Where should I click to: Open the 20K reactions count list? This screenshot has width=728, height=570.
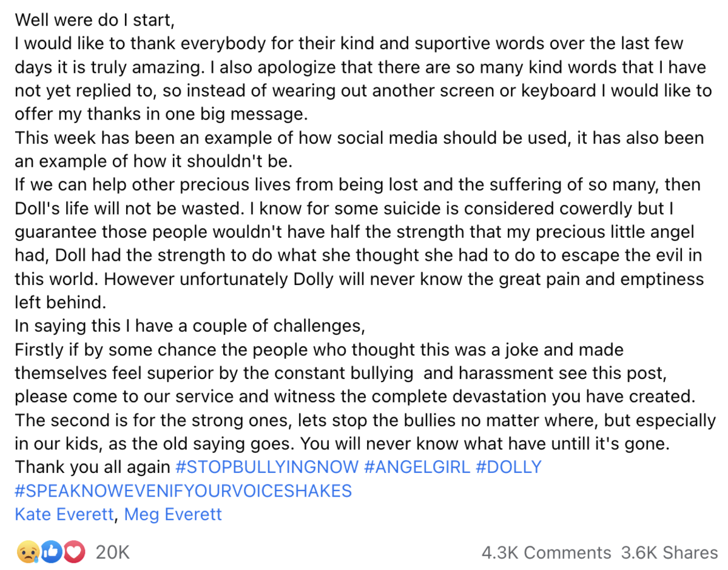(113, 552)
